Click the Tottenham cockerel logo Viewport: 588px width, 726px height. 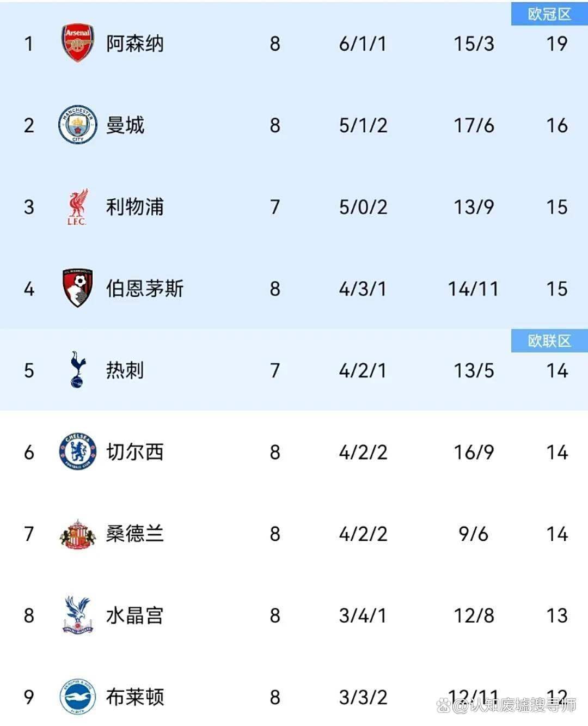pyautogui.click(x=76, y=370)
